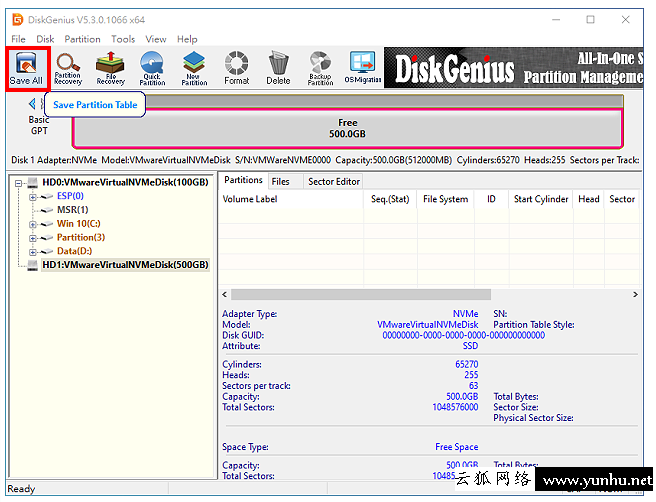Open the File menu
Viewport: 656px width, 502px height.
18,39
